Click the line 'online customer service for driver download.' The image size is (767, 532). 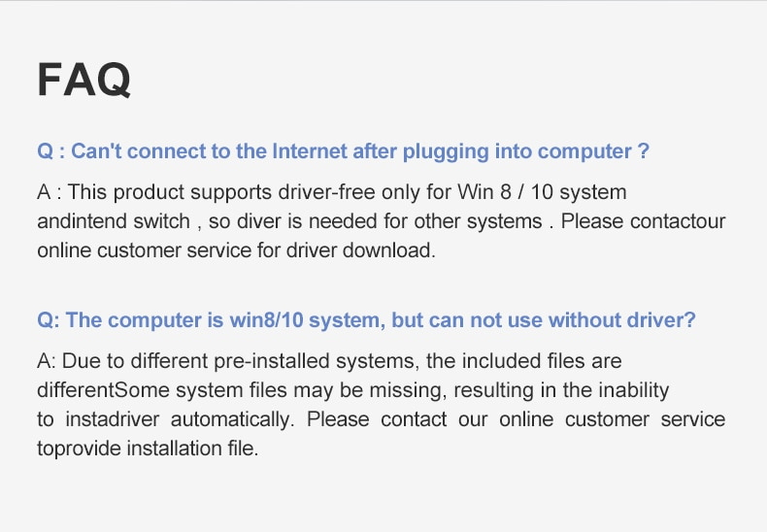(x=236, y=250)
